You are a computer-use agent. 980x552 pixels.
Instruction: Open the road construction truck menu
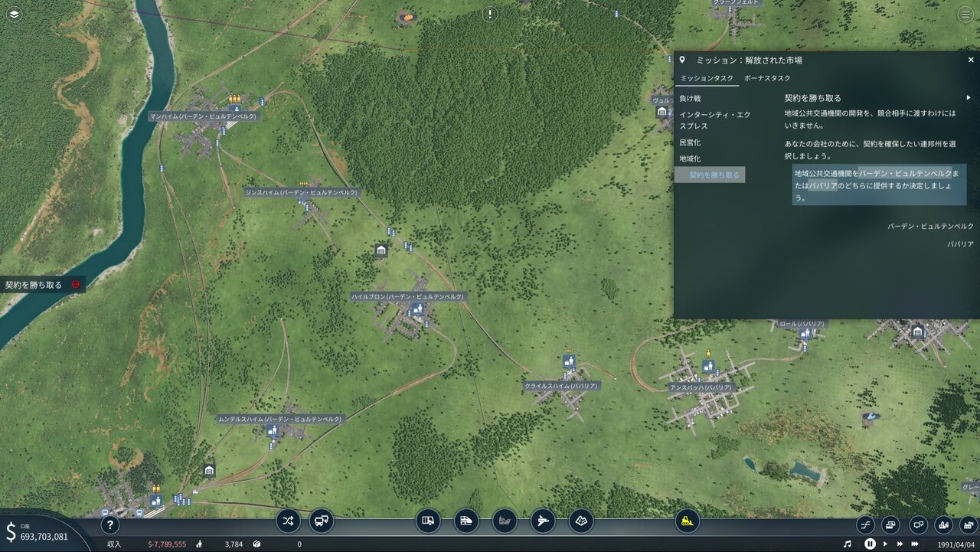(429, 521)
